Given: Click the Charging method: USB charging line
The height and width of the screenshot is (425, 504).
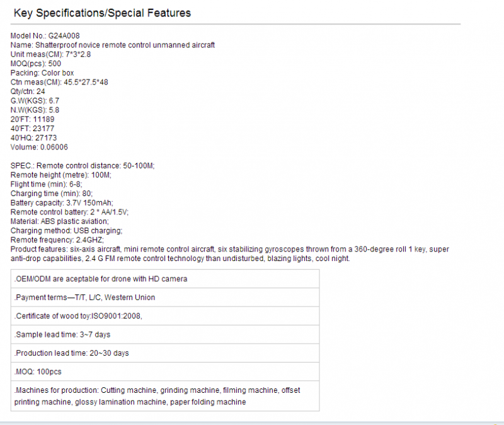Looking at the screenshot, I should coord(67,231).
